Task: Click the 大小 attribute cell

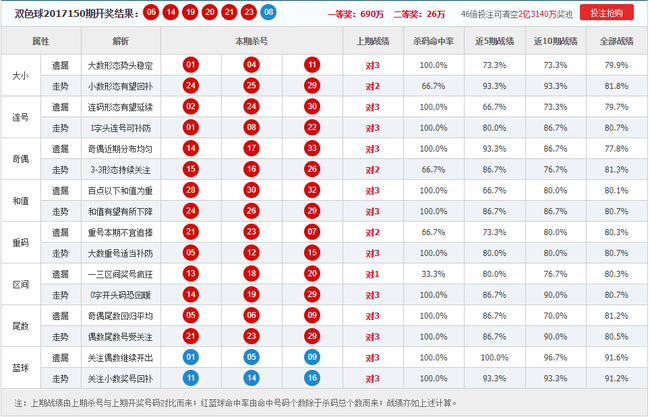Action: click(x=21, y=76)
